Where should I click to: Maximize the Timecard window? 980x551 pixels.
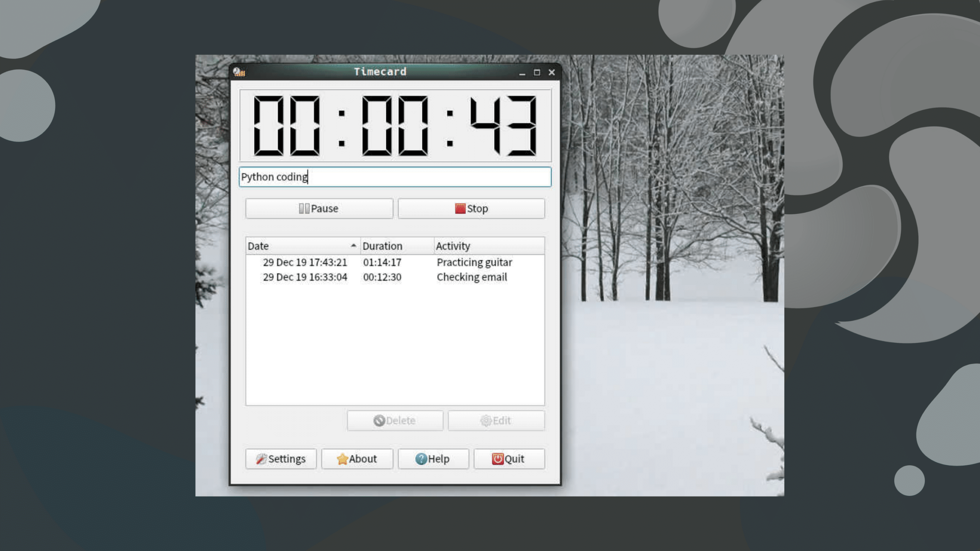pos(537,72)
